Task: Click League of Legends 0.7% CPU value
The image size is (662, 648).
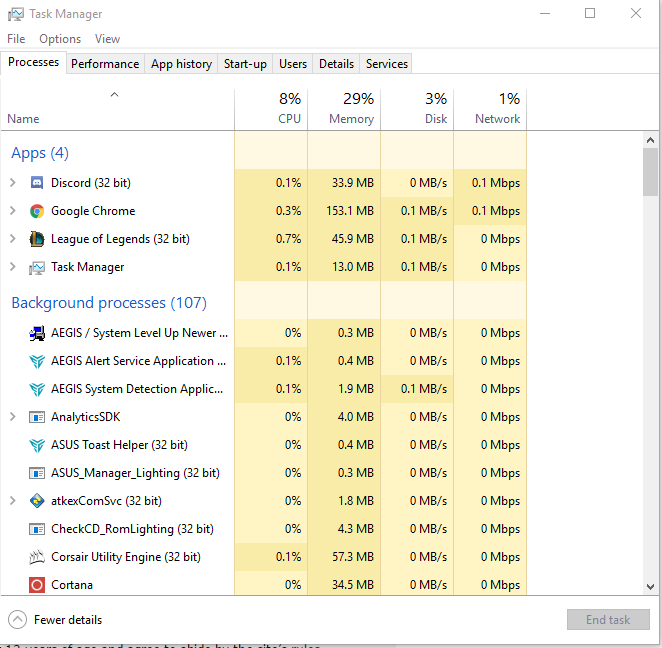Action: point(288,239)
